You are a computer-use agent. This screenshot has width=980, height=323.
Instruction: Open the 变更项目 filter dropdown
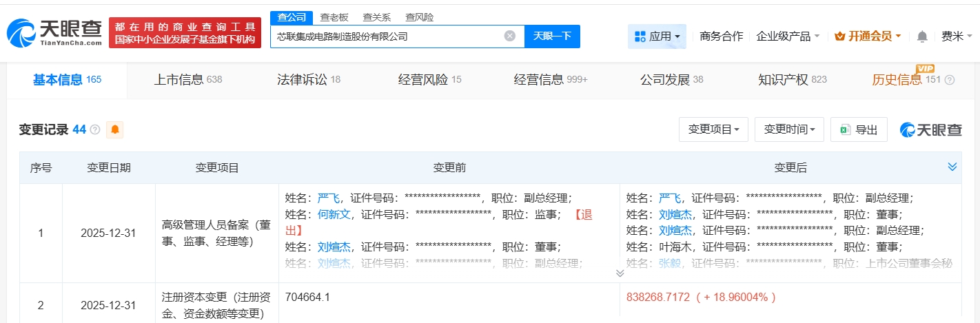pos(713,129)
